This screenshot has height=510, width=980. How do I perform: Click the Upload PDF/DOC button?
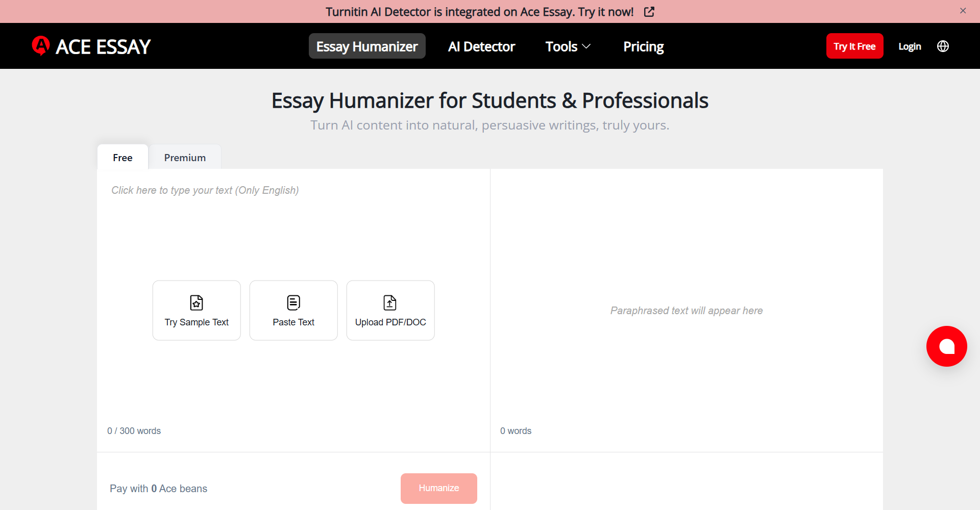click(390, 310)
